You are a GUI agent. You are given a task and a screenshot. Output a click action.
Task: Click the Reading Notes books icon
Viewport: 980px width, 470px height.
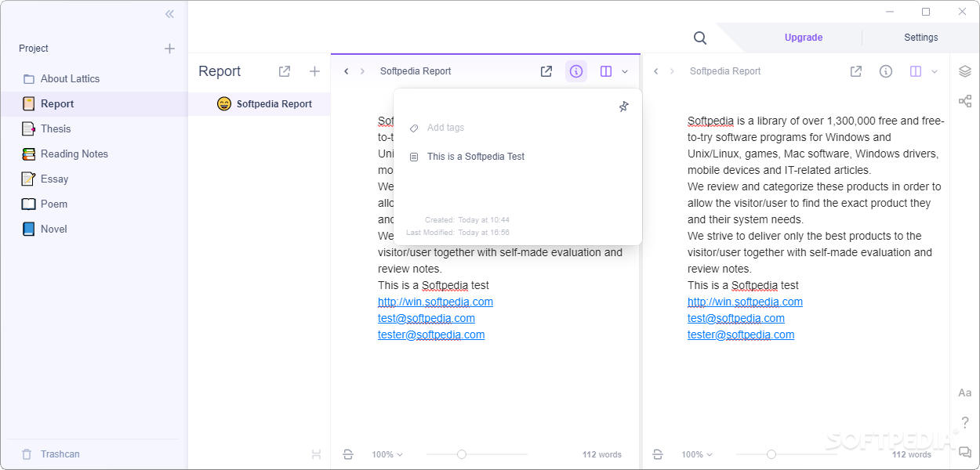point(28,154)
